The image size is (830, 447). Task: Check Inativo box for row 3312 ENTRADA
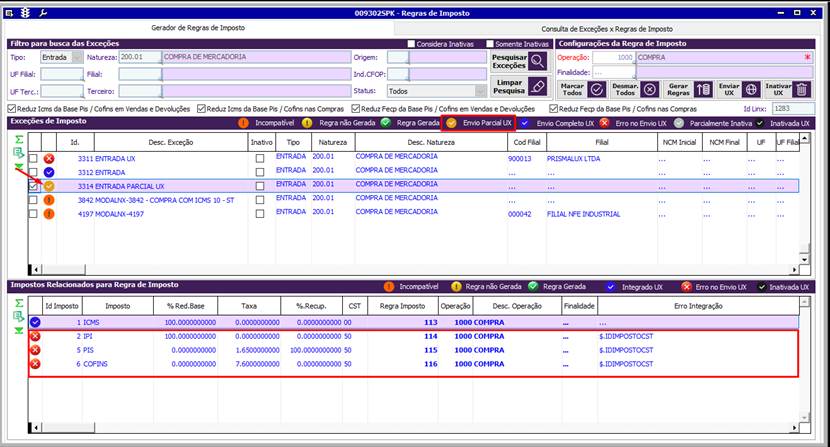point(259,172)
